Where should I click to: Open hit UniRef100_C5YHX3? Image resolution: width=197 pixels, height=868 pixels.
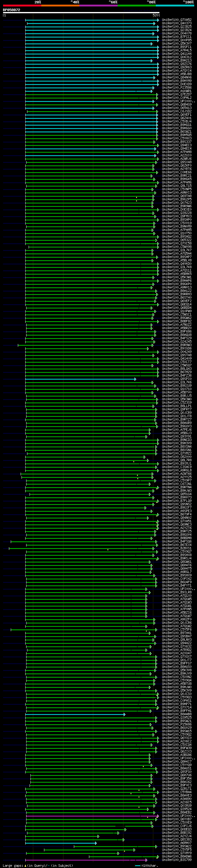(x=177, y=139)
